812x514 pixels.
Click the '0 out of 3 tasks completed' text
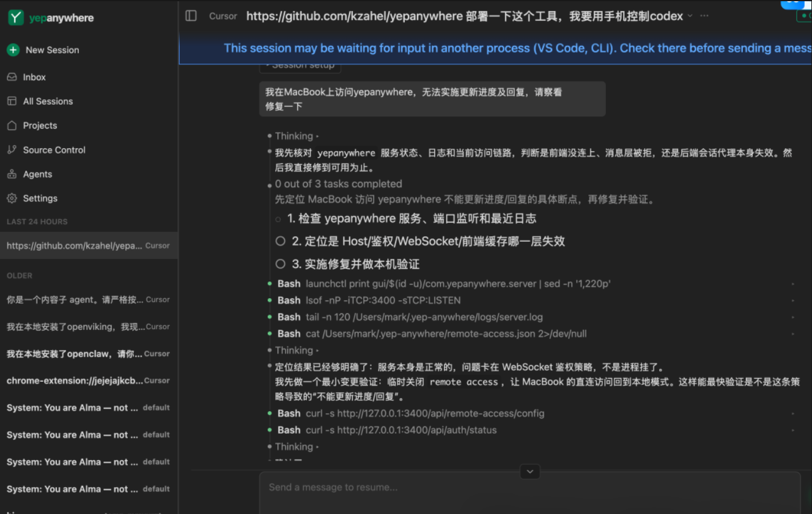339,184
